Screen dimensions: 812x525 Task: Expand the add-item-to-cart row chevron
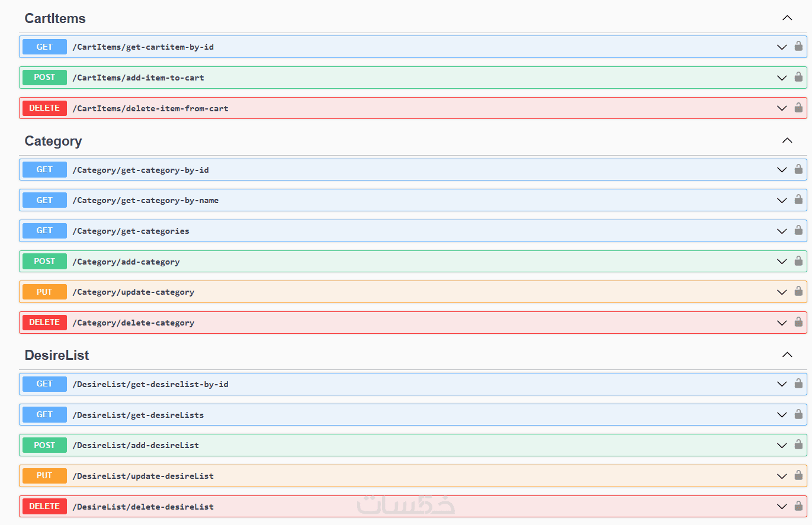tap(782, 78)
